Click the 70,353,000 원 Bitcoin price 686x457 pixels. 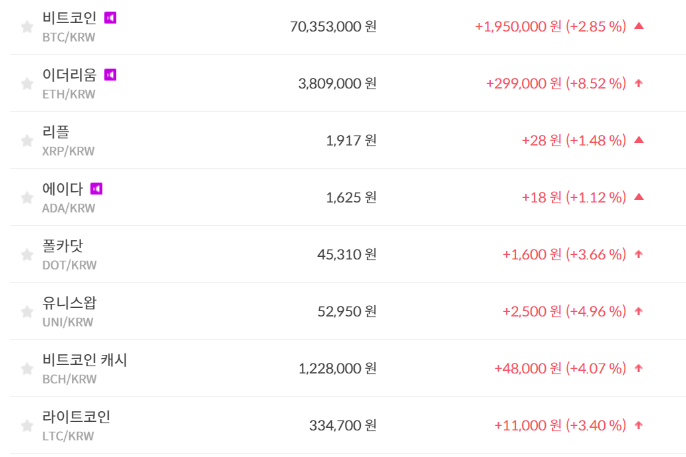click(x=333, y=26)
